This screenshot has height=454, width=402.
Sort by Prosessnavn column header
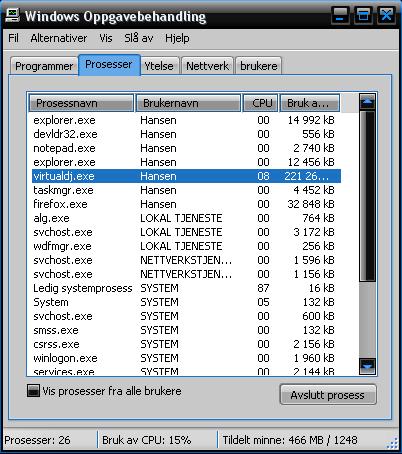(81, 103)
